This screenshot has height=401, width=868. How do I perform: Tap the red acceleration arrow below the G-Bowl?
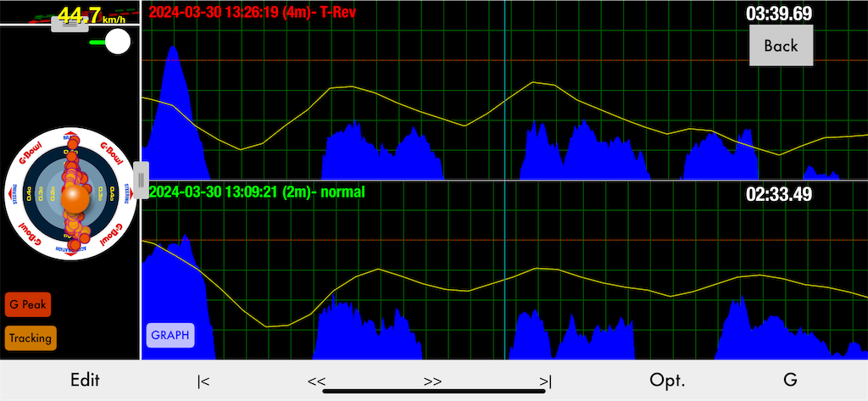click(x=70, y=253)
